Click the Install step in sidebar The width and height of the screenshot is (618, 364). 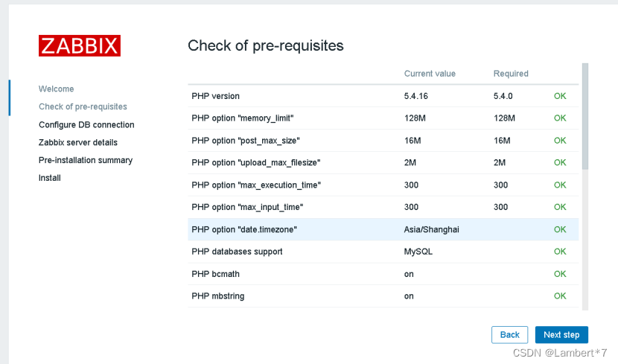pos(50,178)
